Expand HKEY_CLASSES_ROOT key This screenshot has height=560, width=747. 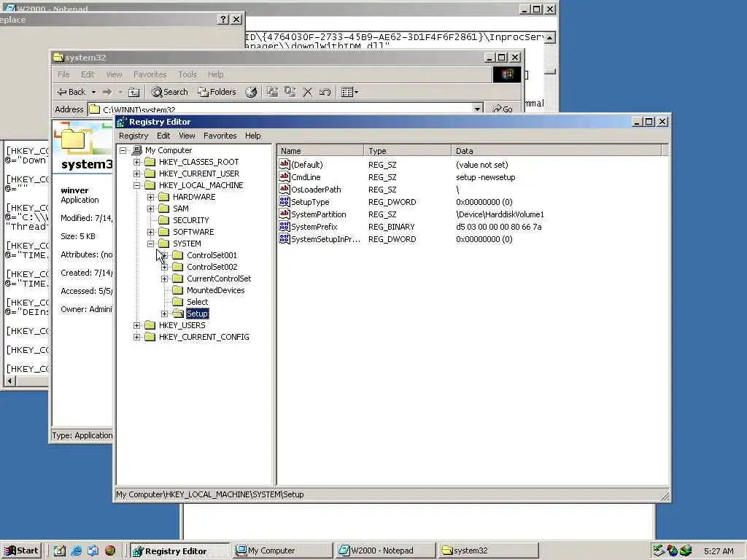click(136, 162)
